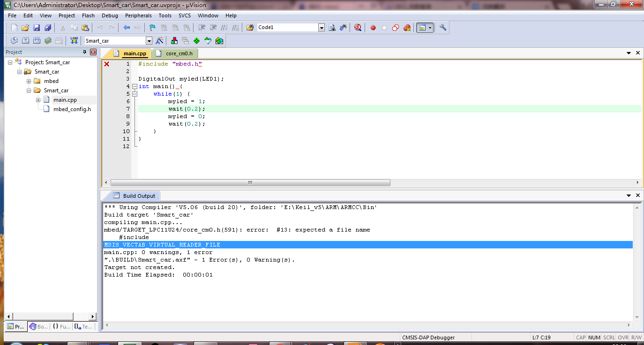
Task: Open the Smart_car target dropdown
Action: [149, 41]
